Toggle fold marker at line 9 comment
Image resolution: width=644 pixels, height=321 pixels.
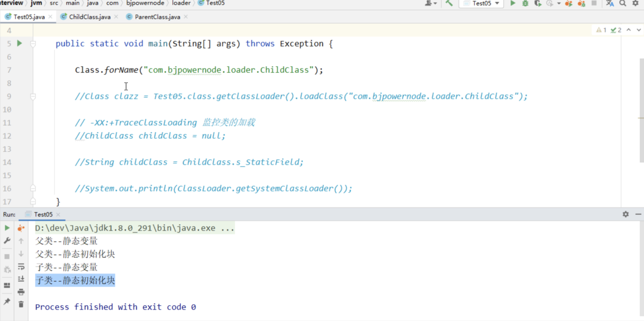pyautogui.click(x=33, y=96)
